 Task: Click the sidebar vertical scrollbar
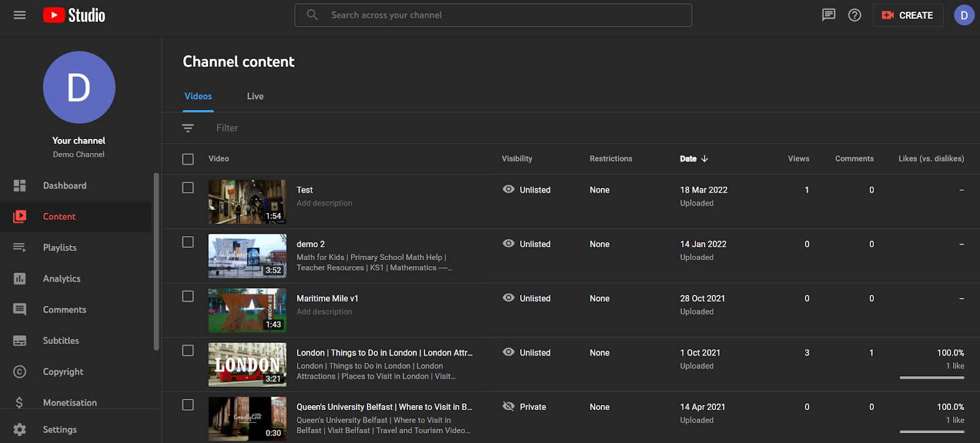[x=156, y=261]
